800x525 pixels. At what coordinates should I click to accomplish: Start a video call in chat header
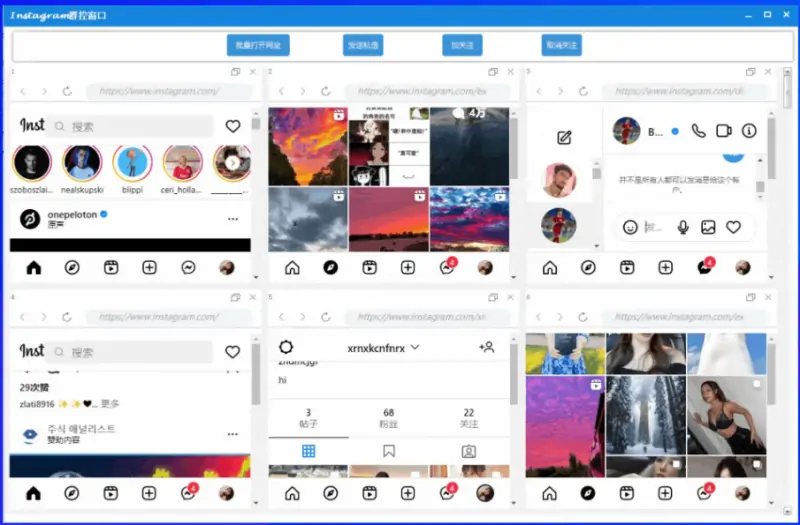click(724, 131)
